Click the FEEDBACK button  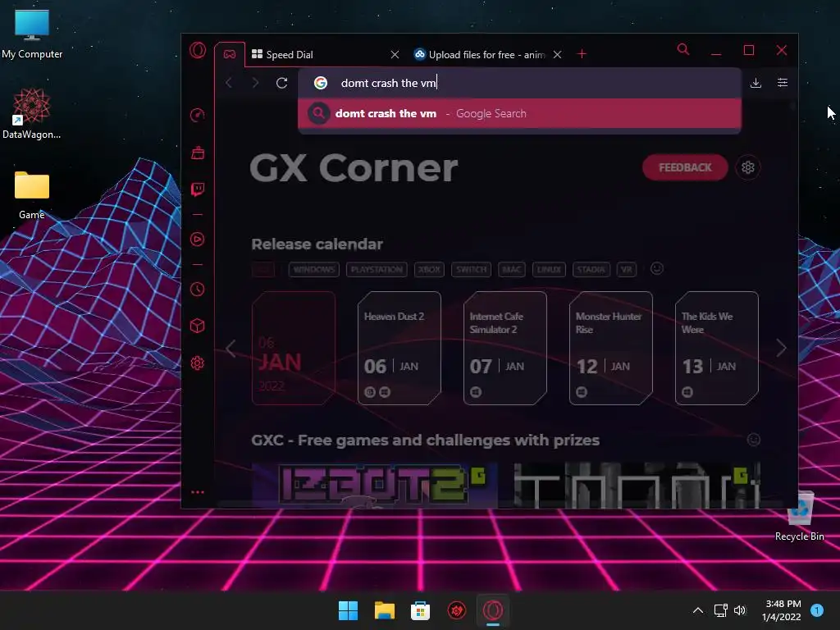tap(685, 167)
